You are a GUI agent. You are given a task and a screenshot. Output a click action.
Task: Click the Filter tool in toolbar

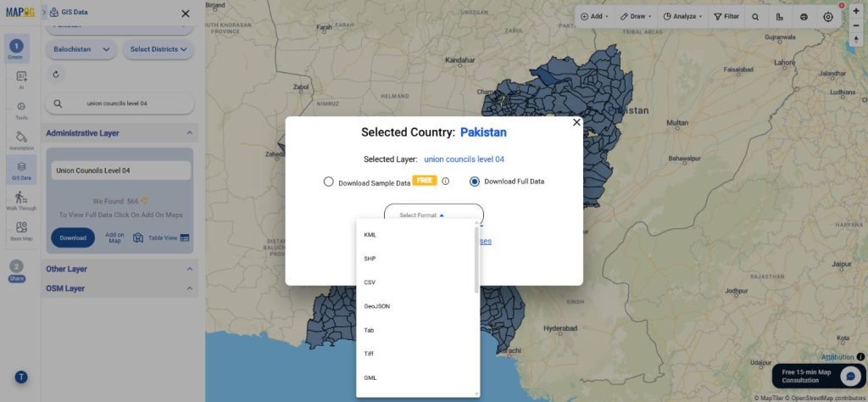click(x=726, y=17)
